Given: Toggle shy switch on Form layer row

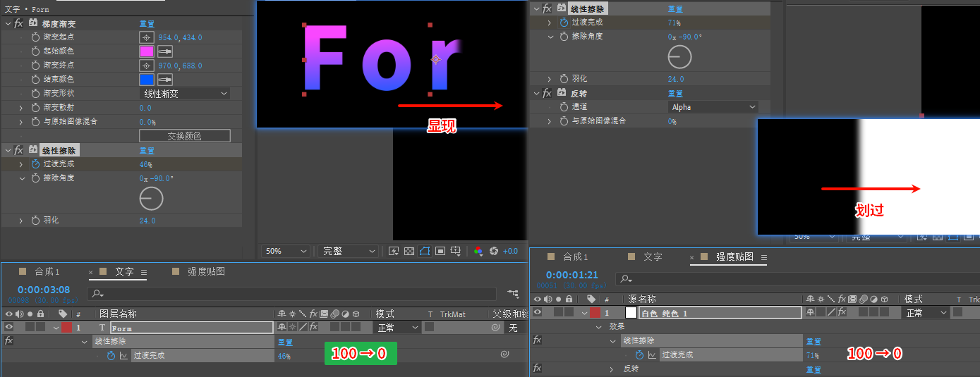Looking at the screenshot, I should 282,328.
